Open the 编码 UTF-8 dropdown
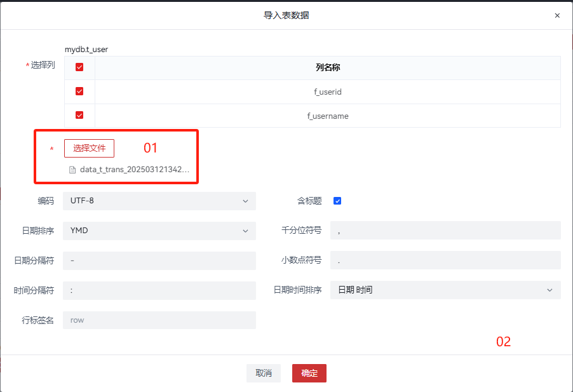The height and width of the screenshot is (392, 573). pos(159,201)
